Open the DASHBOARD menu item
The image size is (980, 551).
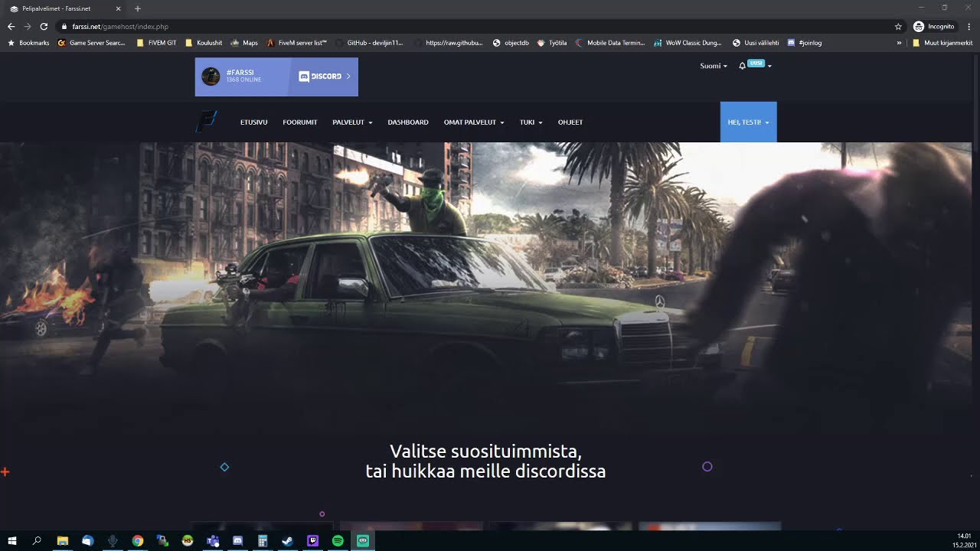point(408,122)
